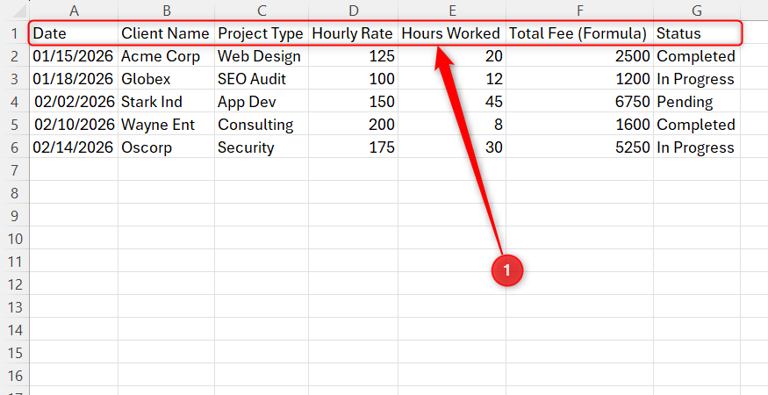Screen dimensions: 768x395
Task: Select the Oscorp cell
Action: (x=167, y=147)
